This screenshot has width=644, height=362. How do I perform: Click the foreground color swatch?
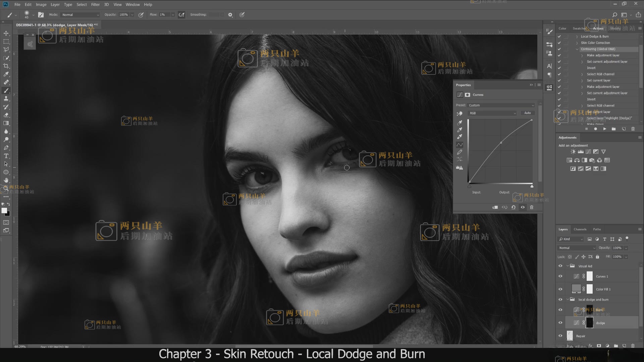4,211
